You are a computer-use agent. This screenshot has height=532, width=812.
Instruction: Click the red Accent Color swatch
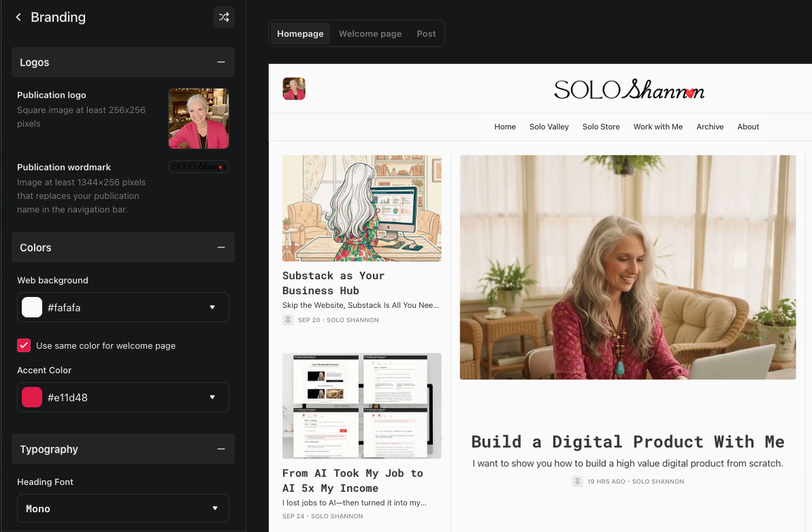(32, 397)
